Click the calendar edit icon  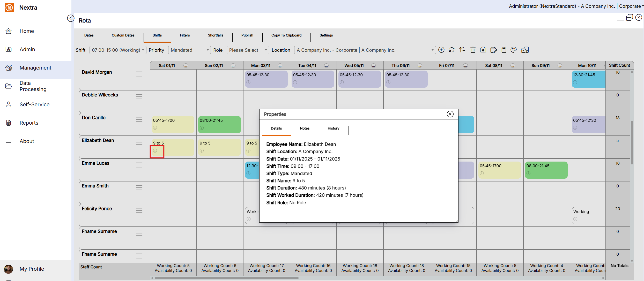(x=493, y=50)
